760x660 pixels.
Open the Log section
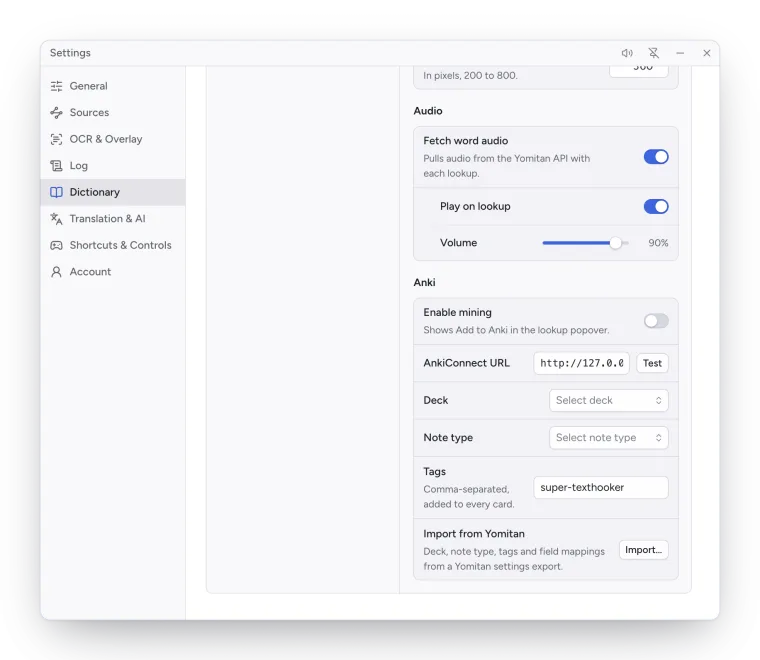coord(113,166)
